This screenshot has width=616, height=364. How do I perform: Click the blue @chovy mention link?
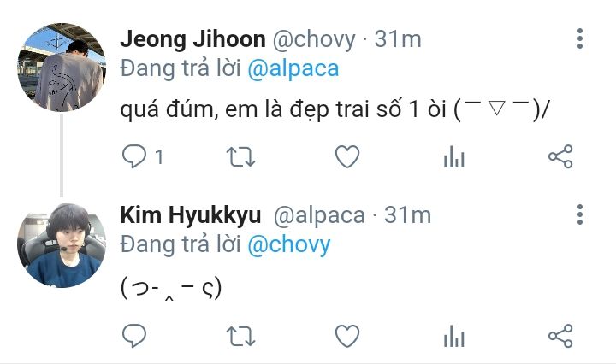click(x=289, y=245)
